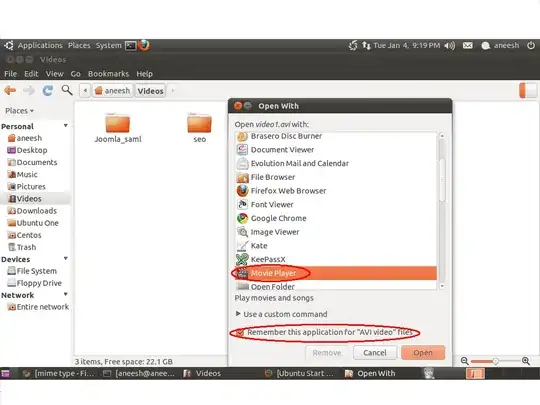Select Movie Player in the list

coord(336,273)
